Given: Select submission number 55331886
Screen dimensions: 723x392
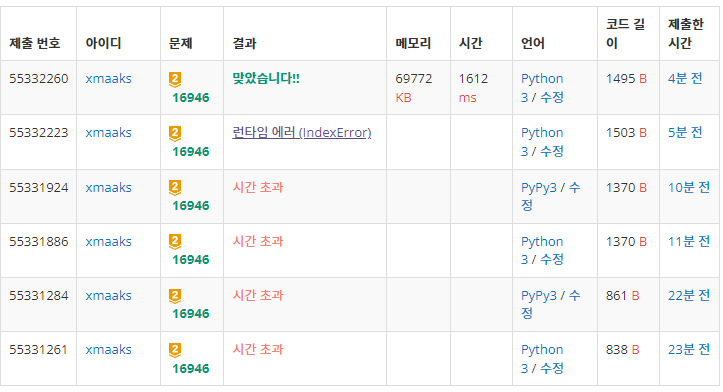Looking at the screenshot, I should point(39,242).
